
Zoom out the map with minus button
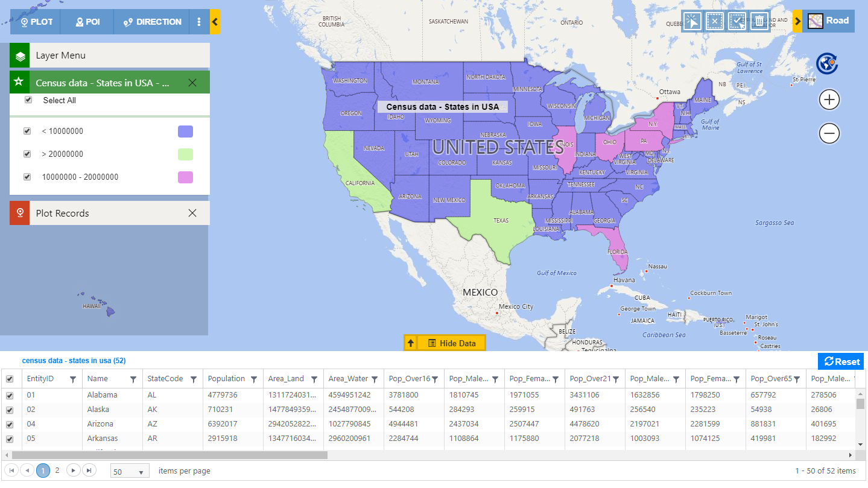[829, 133]
